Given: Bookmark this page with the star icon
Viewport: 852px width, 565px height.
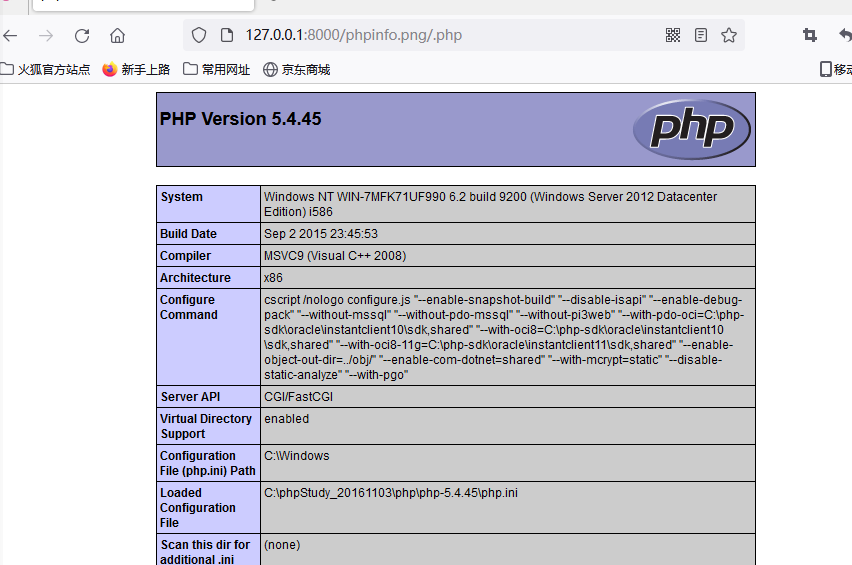Looking at the screenshot, I should [x=729, y=35].
